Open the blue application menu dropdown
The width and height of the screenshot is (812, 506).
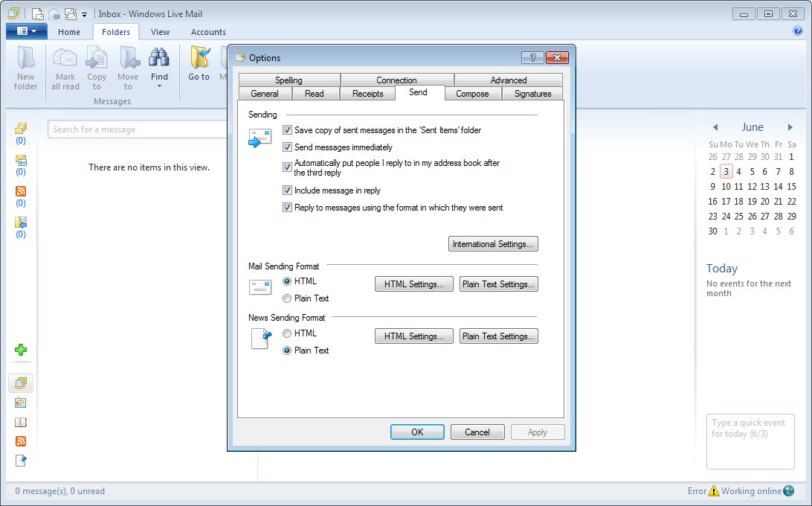click(26, 31)
